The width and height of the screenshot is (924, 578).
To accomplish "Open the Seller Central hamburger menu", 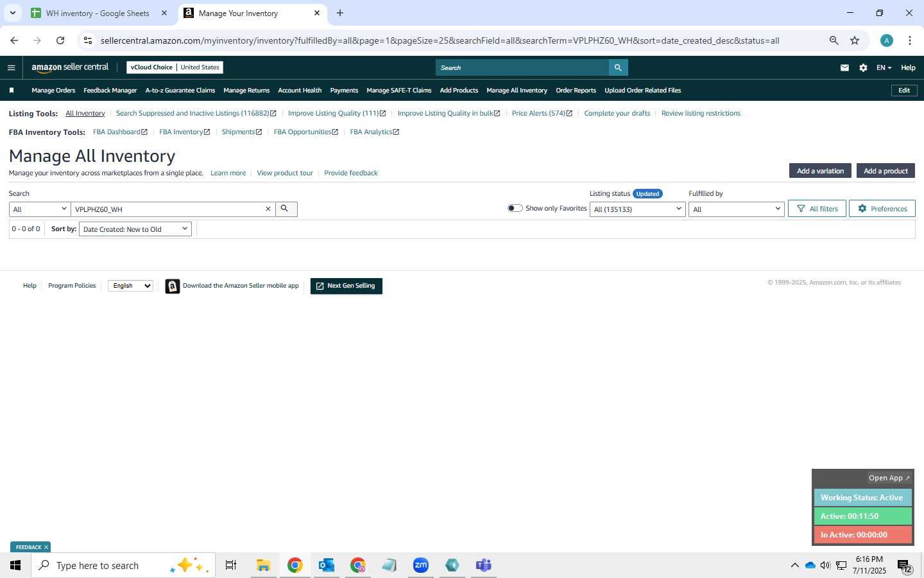I will coord(11,67).
